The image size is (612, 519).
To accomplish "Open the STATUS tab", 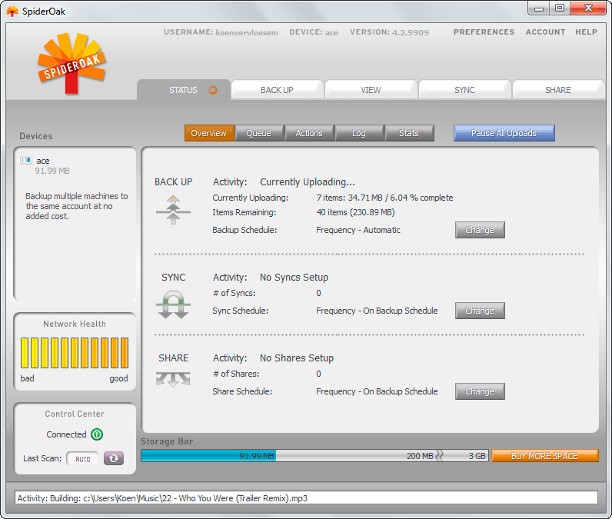I will click(183, 90).
